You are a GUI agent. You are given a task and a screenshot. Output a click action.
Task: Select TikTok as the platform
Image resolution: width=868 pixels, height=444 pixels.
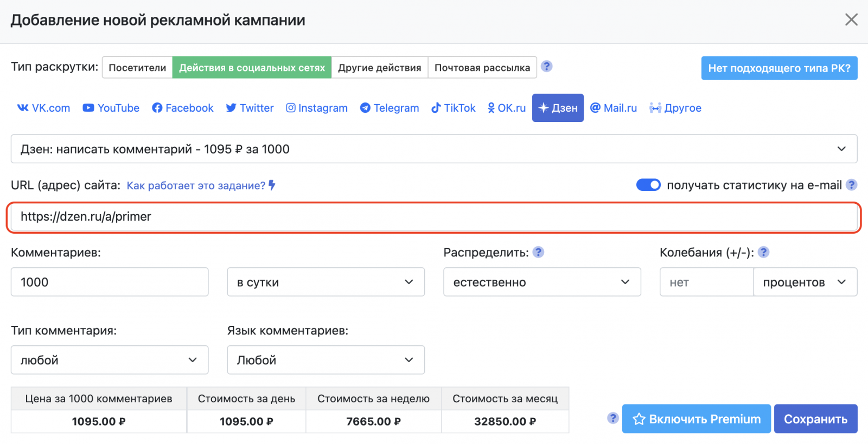coord(454,108)
